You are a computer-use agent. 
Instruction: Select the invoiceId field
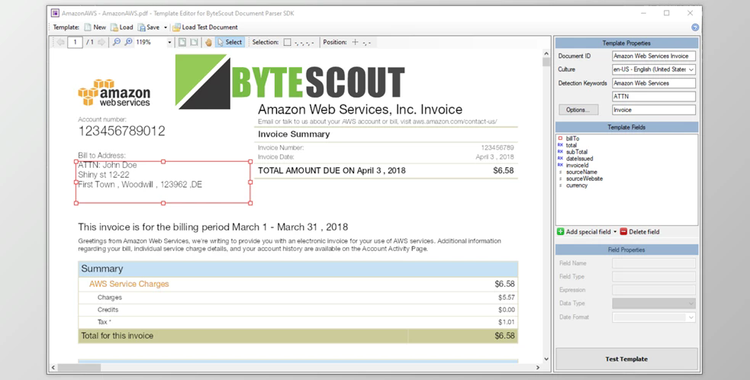577,165
